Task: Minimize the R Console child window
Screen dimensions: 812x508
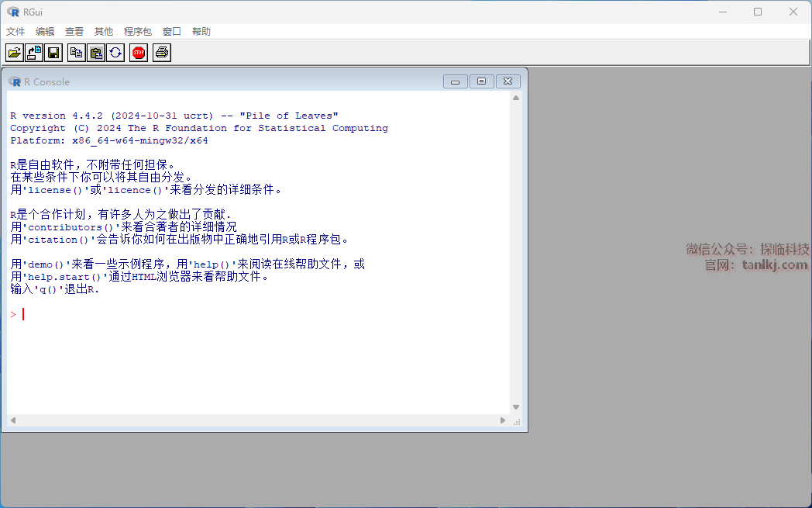Action: 455,81
